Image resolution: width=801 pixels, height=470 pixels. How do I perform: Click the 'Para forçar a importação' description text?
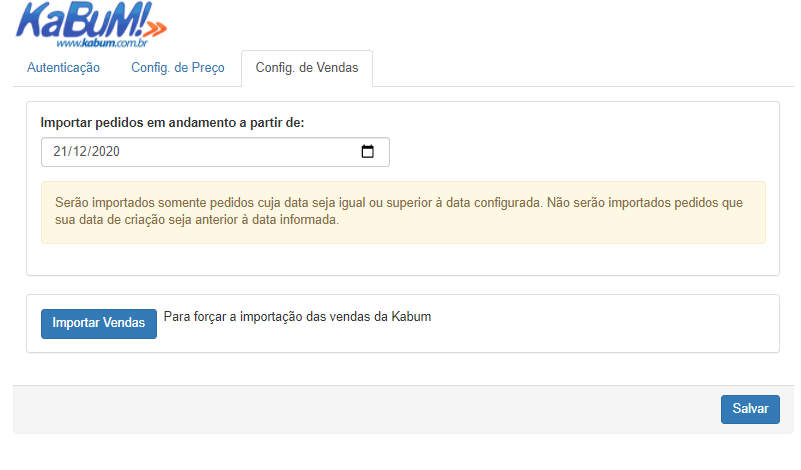(297, 317)
